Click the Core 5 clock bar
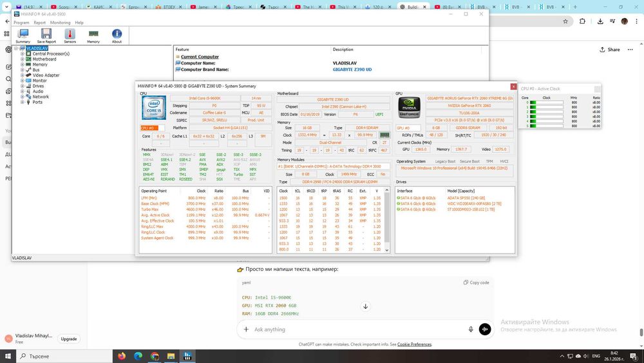644x363 pixels. coord(546,126)
